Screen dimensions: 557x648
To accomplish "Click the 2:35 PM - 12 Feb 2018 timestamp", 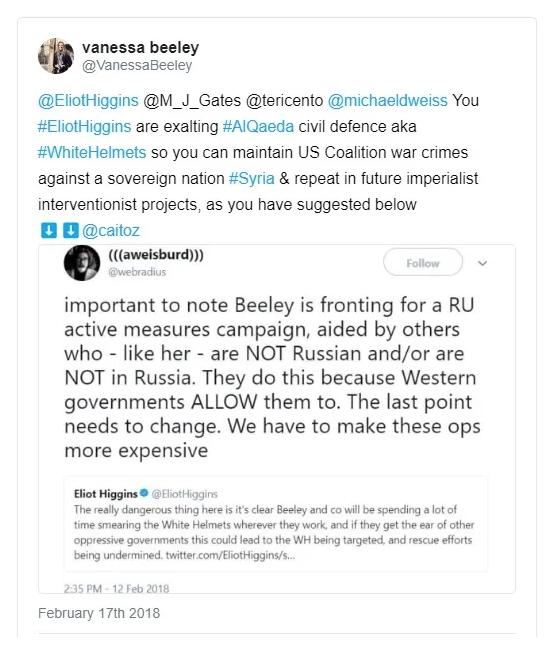I will tap(117, 588).
